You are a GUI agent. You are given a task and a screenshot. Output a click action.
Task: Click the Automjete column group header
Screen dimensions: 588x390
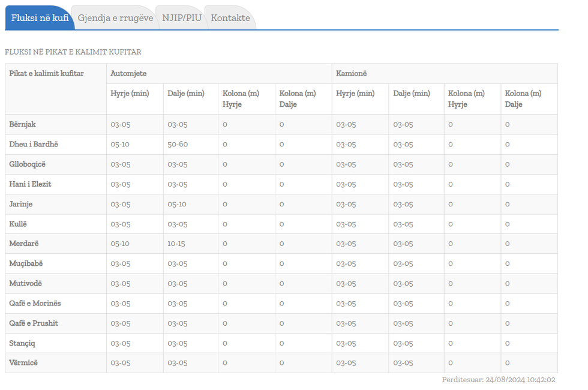click(x=128, y=73)
